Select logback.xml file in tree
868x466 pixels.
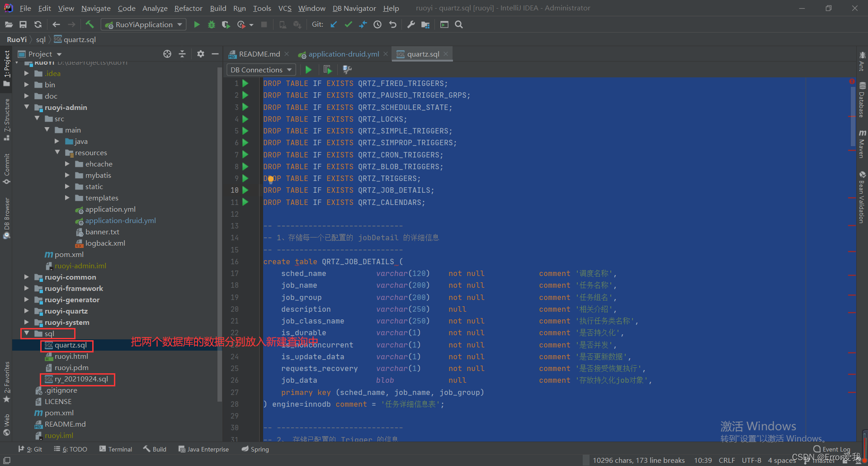click(105, 243)
